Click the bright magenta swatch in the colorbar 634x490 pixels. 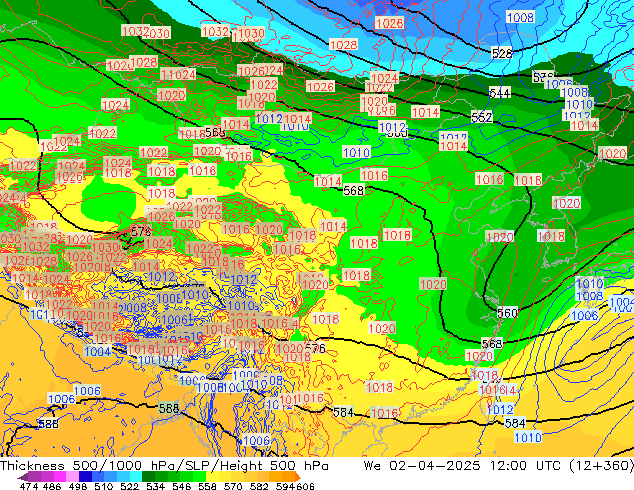click(60, 476)
